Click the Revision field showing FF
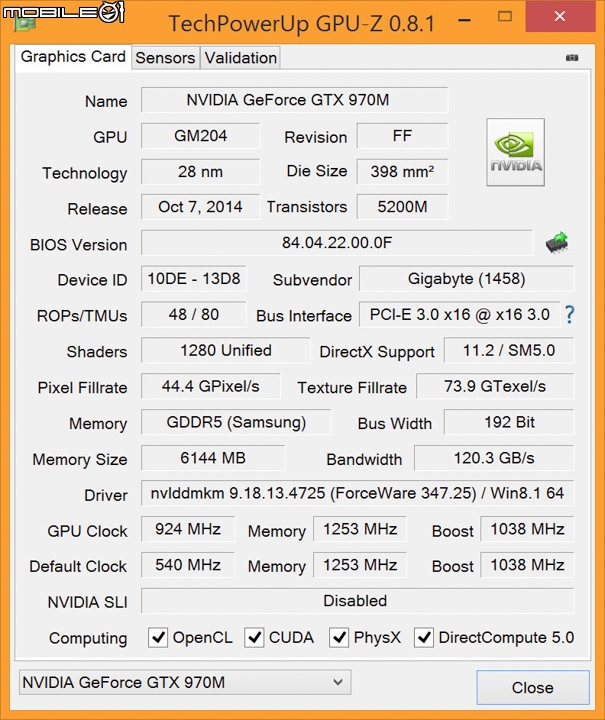This screenshot has width=605, height=720. click(402, 136)
